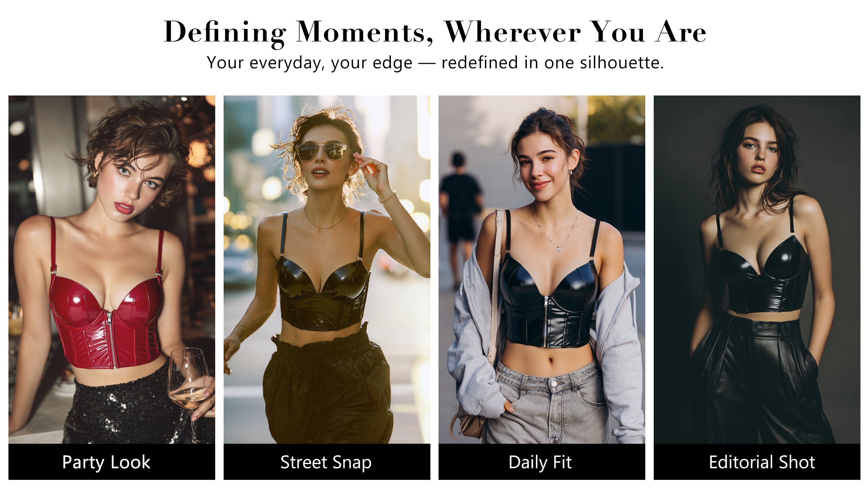Open the dark studio editorial photo
This screenshot has height=488, width=868.
point(757,269)
